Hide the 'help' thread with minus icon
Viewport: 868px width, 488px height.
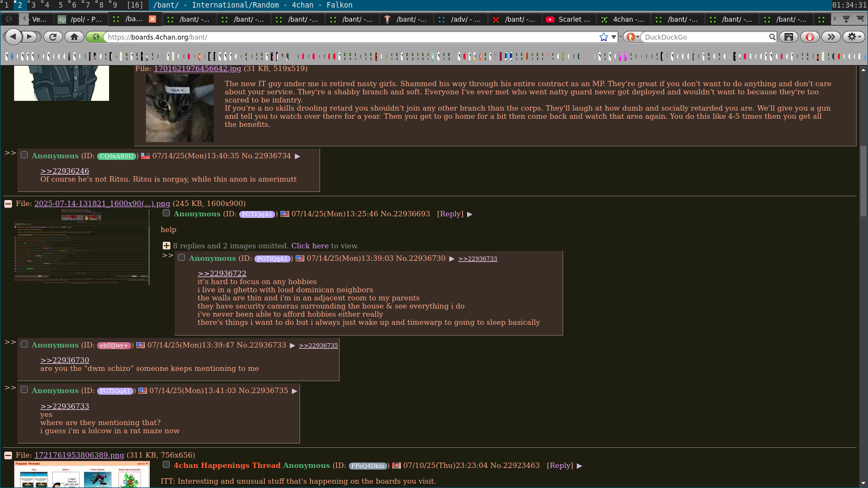[8, 204]
